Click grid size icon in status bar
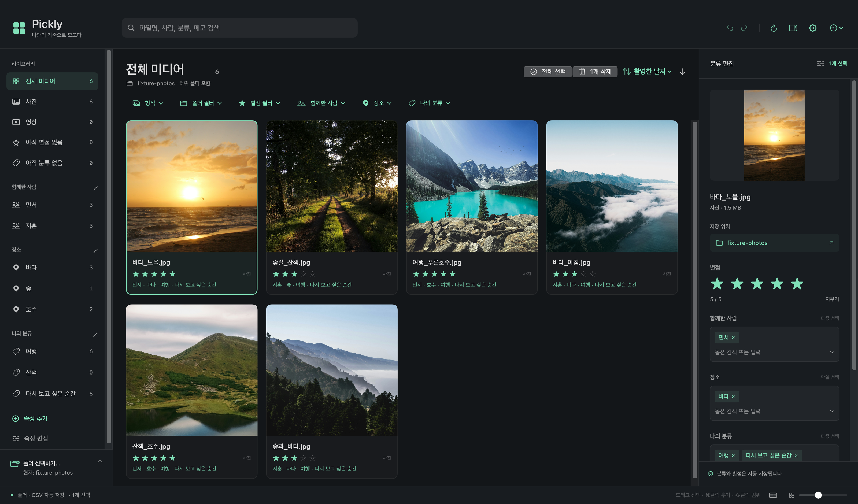The width and height of the screenshot is (858, 504). tap(792, 495)
